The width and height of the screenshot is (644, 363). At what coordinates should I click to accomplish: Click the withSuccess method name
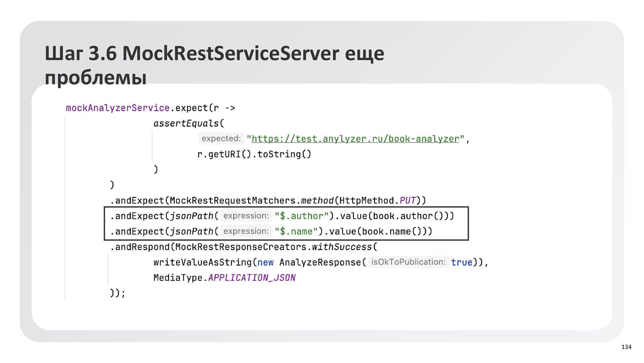[342, 247]
